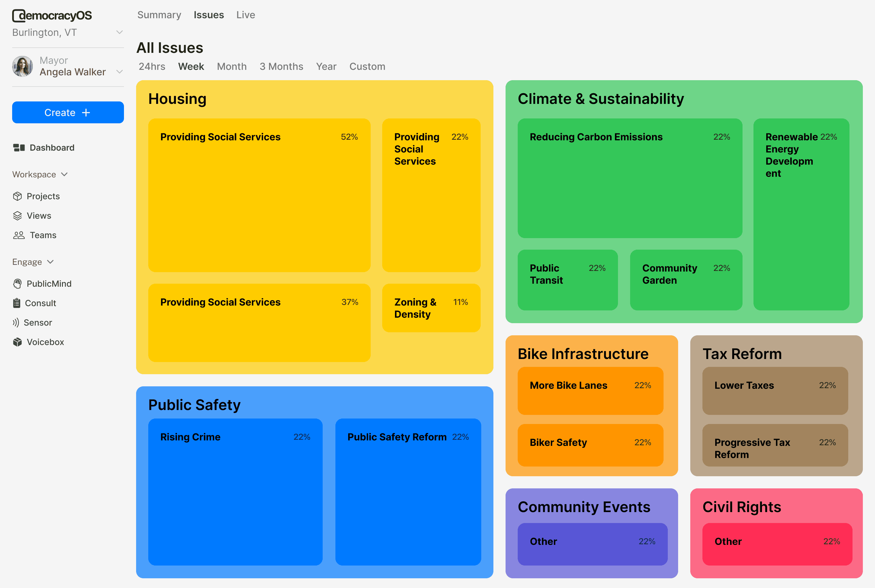
Task: Open Voicebox via its box icon
Action: coord(17,342)
